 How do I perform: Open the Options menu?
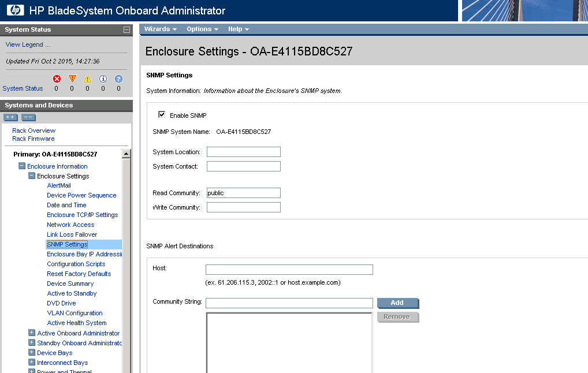(x=203, y=29)
